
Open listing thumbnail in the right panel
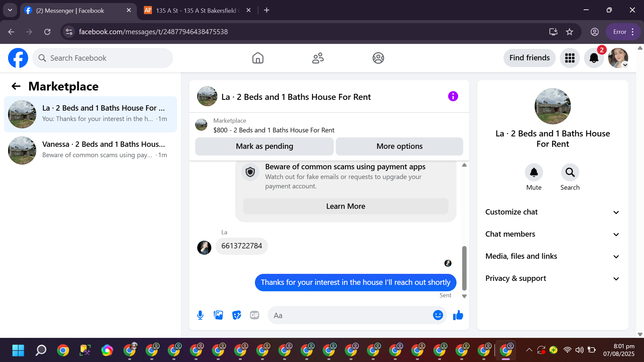pos(552,106)
